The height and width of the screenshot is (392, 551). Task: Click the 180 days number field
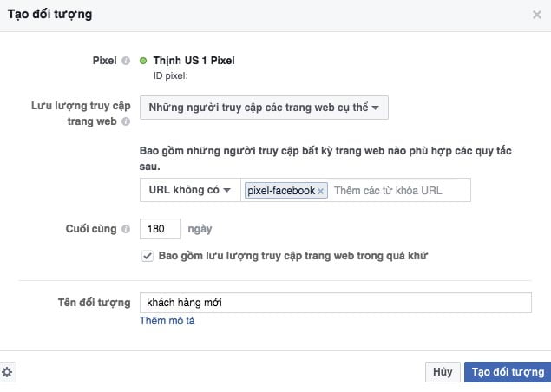coord(161,229)
